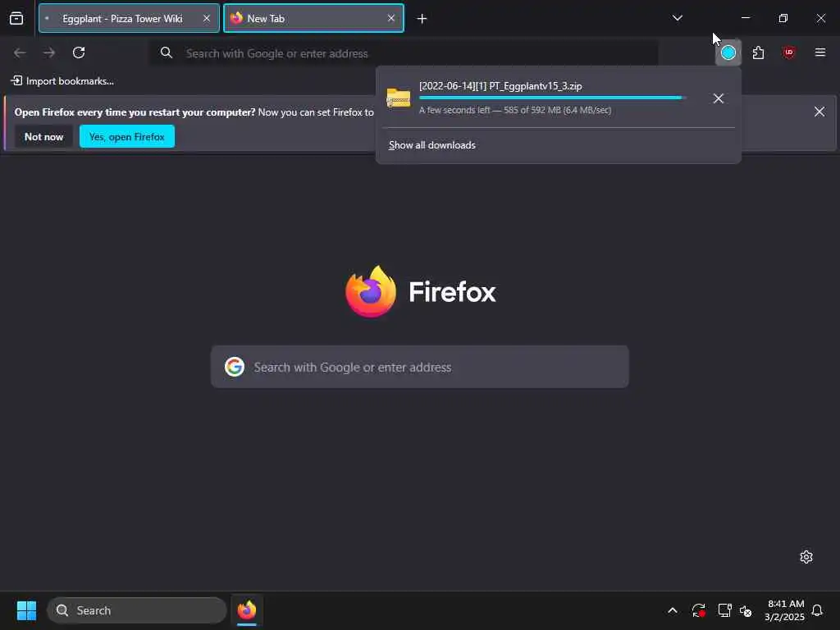This screenshot has height=630, width=840.
Task: Open the clock showing 8:41 AM
Action: pyautogui.click(x=784, y=610)
